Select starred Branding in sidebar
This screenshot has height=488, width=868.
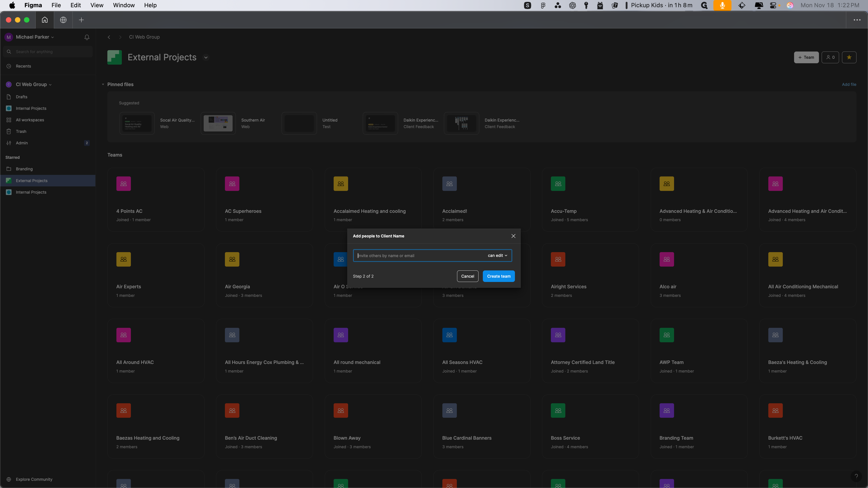pyautogui.click(x=48, y=169)
